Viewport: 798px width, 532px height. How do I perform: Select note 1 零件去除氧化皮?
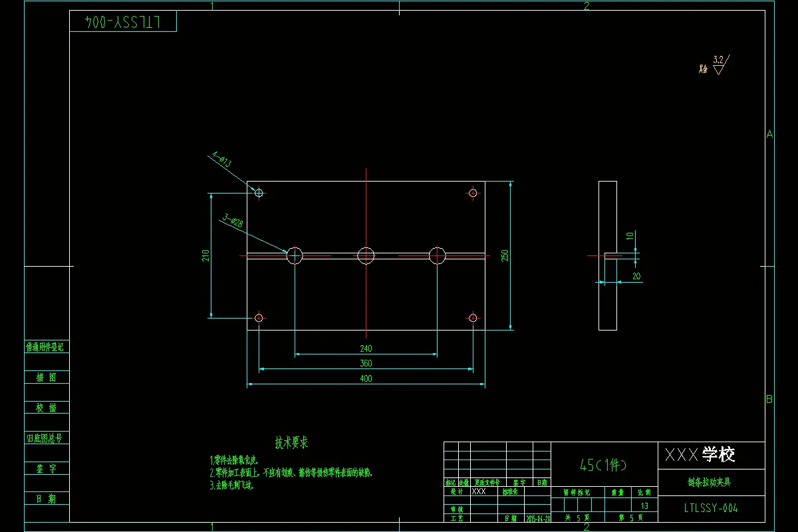[234, 460]
